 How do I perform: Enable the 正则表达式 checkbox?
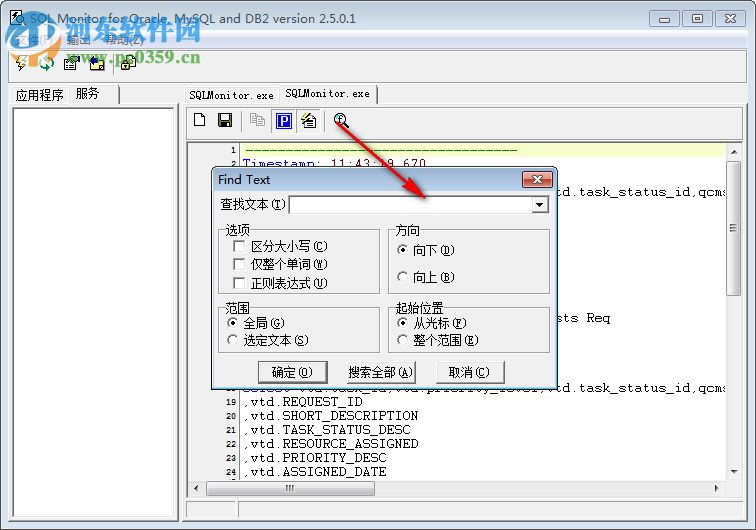pos(239,283)
